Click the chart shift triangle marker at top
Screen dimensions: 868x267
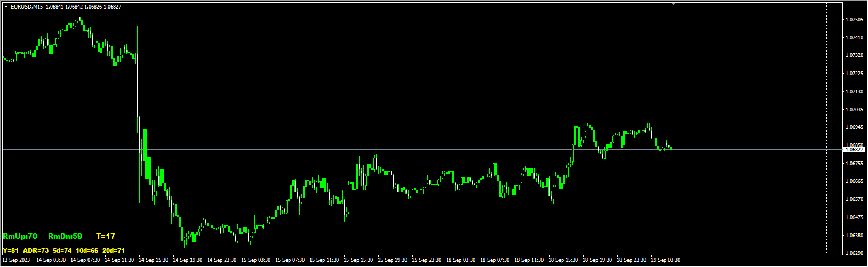(x=673, y=4)
